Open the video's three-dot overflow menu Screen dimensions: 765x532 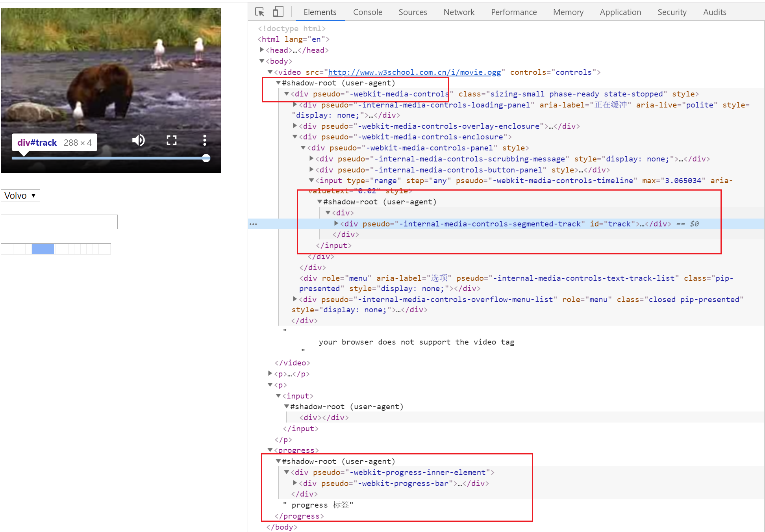(204, 140)
